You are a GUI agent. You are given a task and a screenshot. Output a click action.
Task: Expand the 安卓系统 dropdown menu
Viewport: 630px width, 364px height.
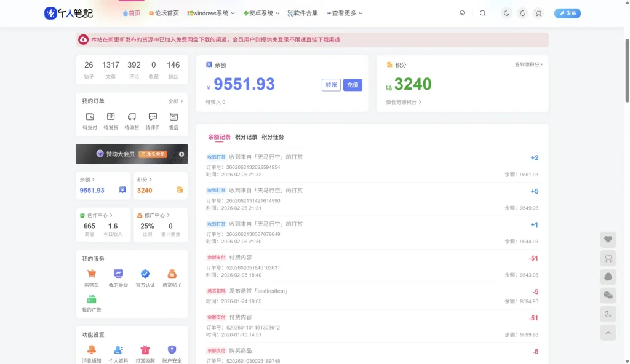[x=261, y=13]
